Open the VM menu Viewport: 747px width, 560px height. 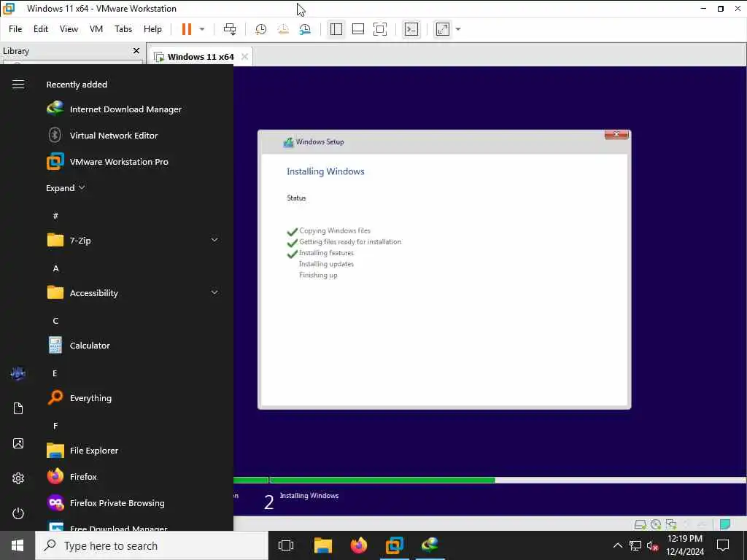(x=96, y=29)
